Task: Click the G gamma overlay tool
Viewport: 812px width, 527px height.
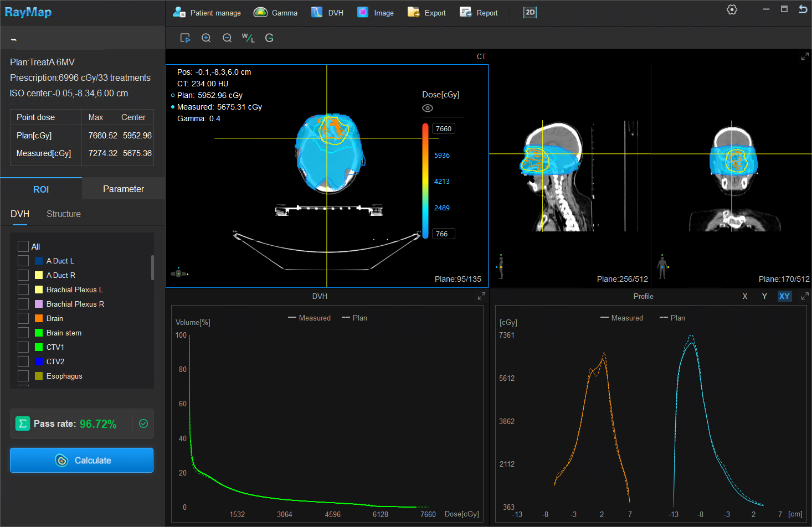Action: point(269,38)
